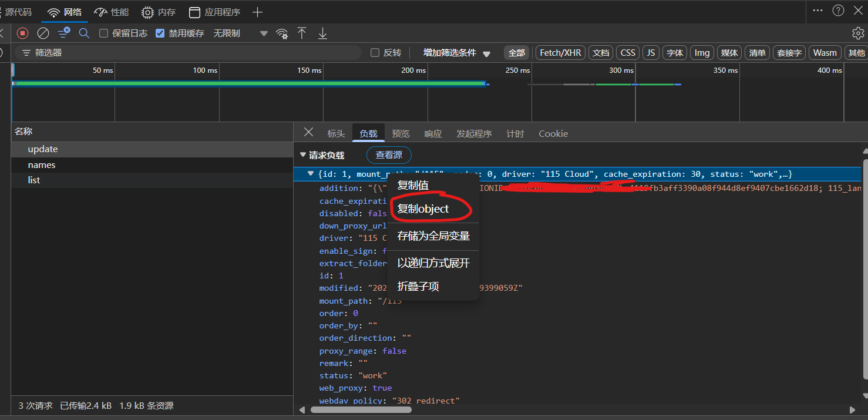Filter by 其他 other requests
Viewport: 868px width, 420px height.
(856, 53)
